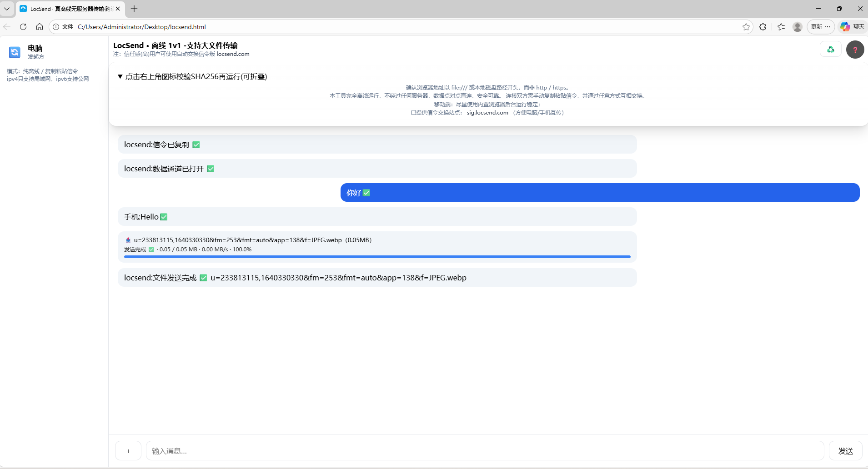Click the 手机:Hello message
Viewport: 868px width, 469px height.
pos(377,217)
